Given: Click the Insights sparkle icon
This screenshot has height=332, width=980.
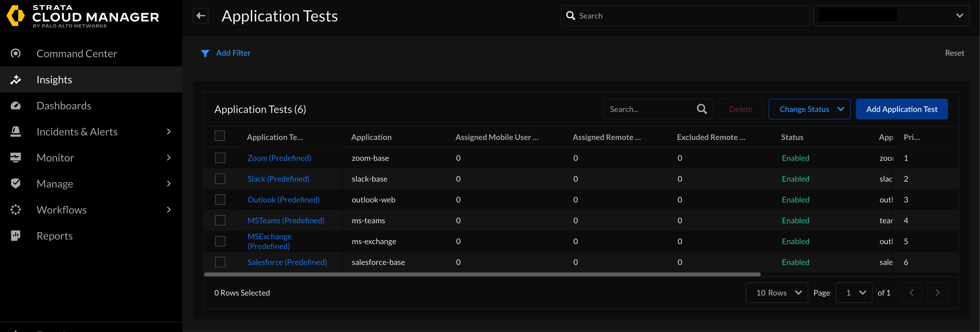Looking at the screenshot, I should 16,80.
